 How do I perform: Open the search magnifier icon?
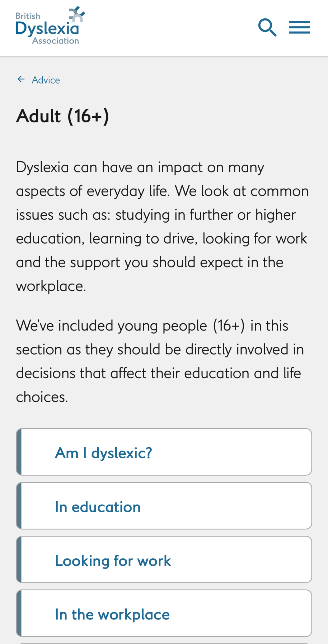pyautogui.click(x=267, y=27)
